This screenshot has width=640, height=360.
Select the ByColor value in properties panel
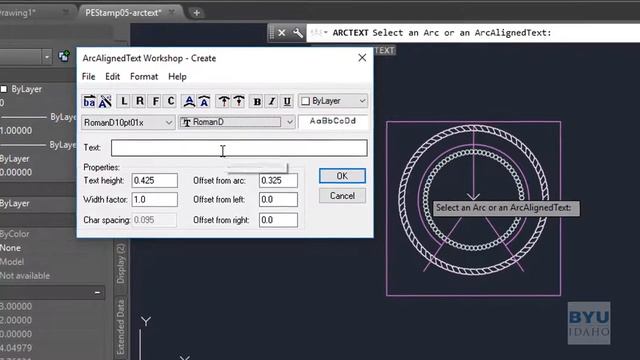[15, 234]
